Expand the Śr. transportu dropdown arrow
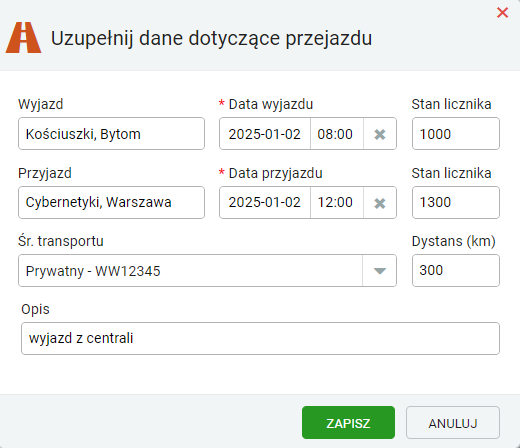The height and width of the screenshot is (448, 520). 380,271
